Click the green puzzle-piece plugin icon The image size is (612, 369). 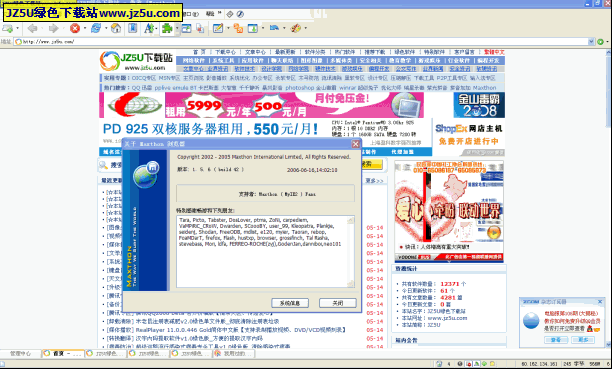coord(167,28)
